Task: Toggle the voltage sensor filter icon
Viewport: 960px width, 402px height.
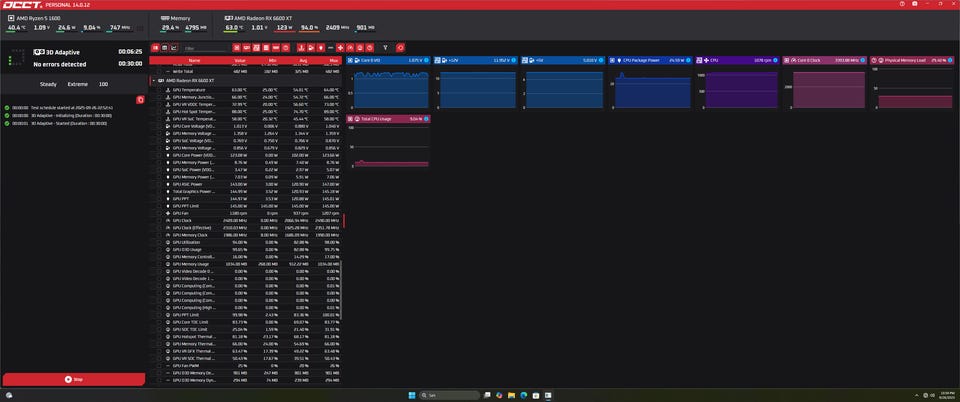Action: click(311, 48)
